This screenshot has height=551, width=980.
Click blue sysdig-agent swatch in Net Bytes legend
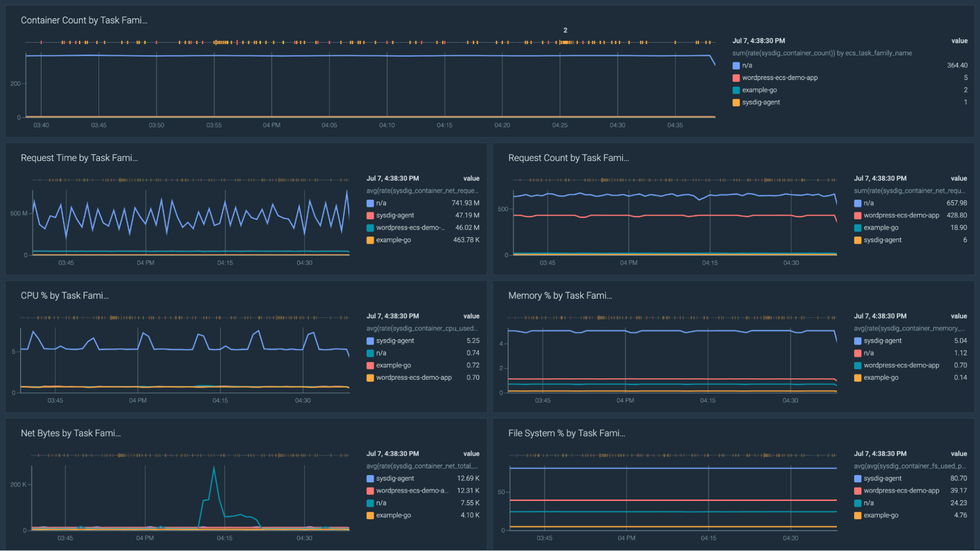coord(370,478)
